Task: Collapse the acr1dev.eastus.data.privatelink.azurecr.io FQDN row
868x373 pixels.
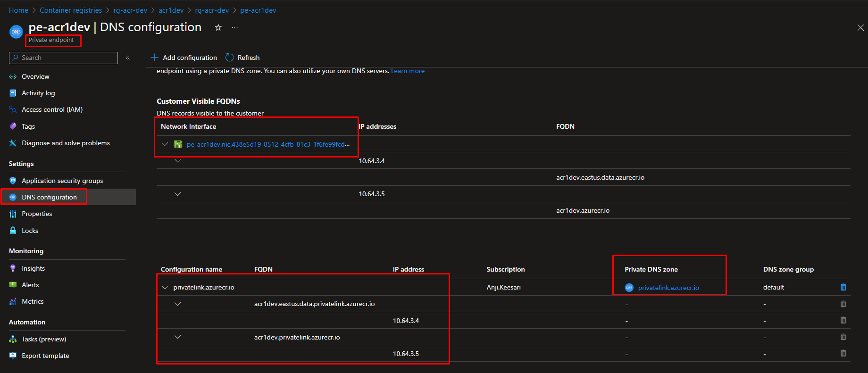Action: click(178, 304)
